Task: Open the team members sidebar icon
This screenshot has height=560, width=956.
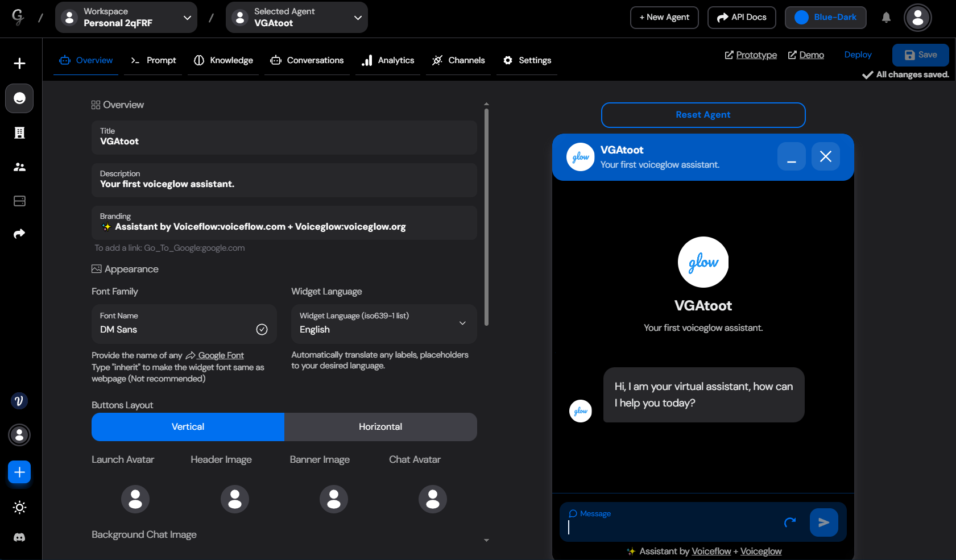Action: pyautogui.click(x=19, y=167)
